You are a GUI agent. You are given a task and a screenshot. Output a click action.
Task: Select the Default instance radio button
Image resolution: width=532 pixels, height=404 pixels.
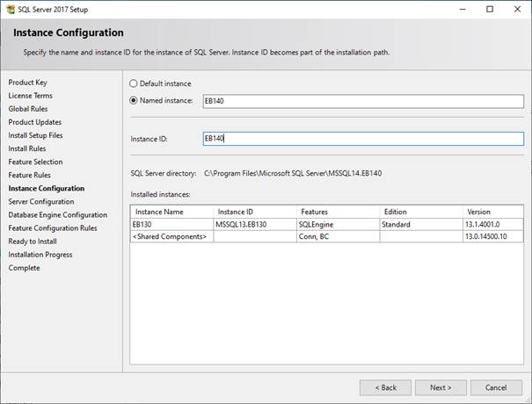click(x=134, y=83)
